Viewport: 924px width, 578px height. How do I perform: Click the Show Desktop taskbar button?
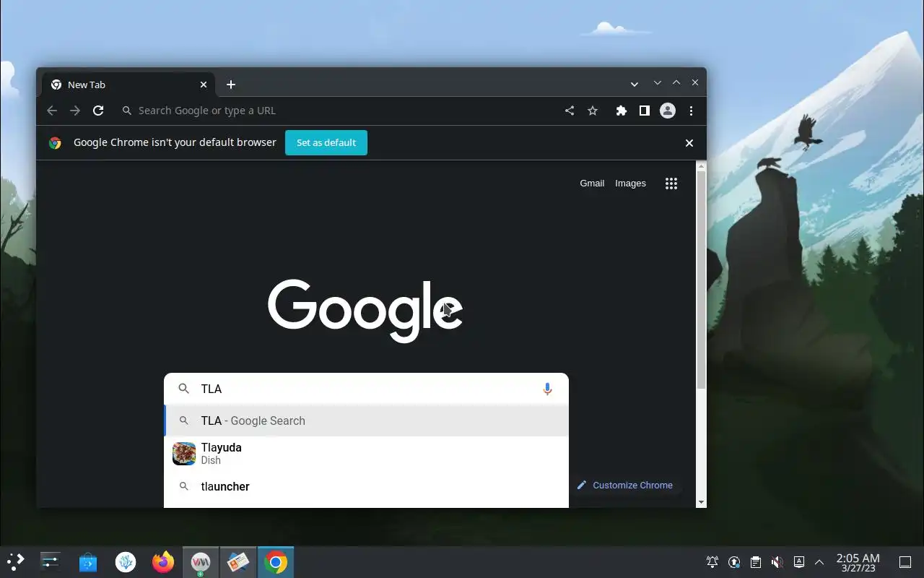coord(905,562)
